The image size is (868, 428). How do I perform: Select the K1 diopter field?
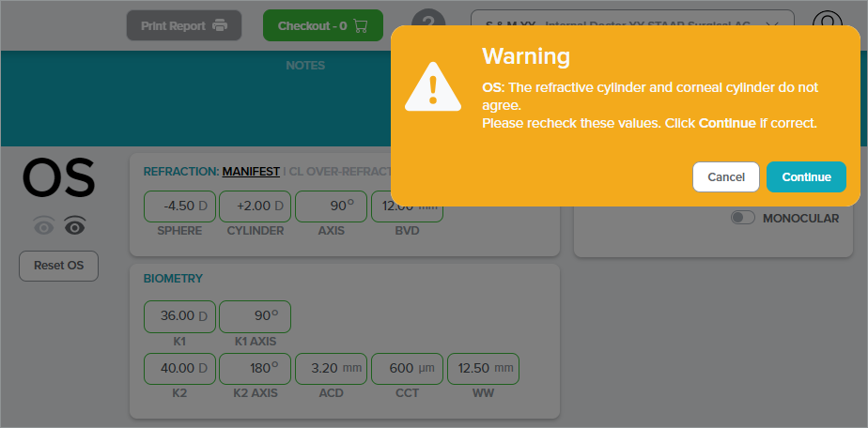tap(179, 316)
